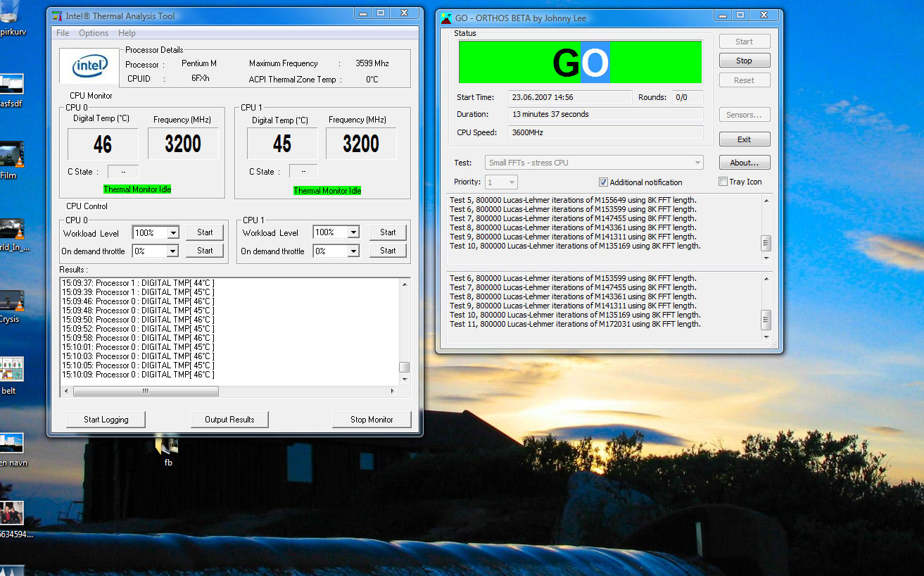
Task: Start CPU 0 on demand throttle
Action: [x=205, y=251]
